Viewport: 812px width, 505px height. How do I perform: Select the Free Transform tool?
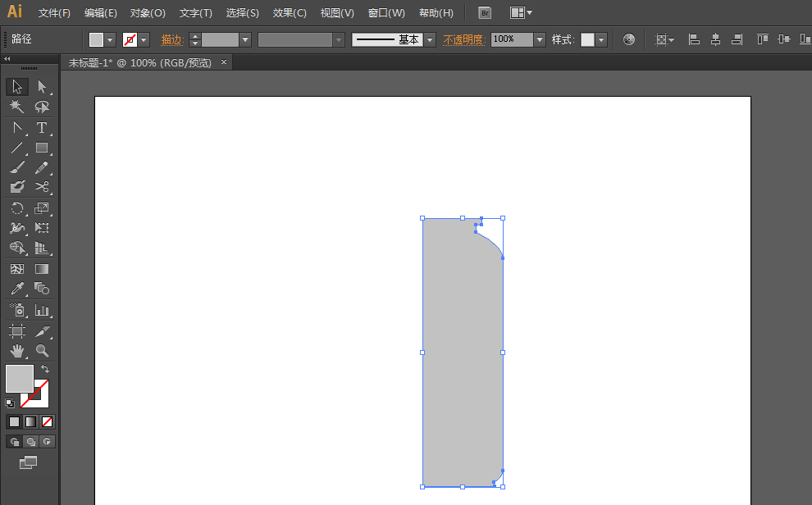[42, 228]
